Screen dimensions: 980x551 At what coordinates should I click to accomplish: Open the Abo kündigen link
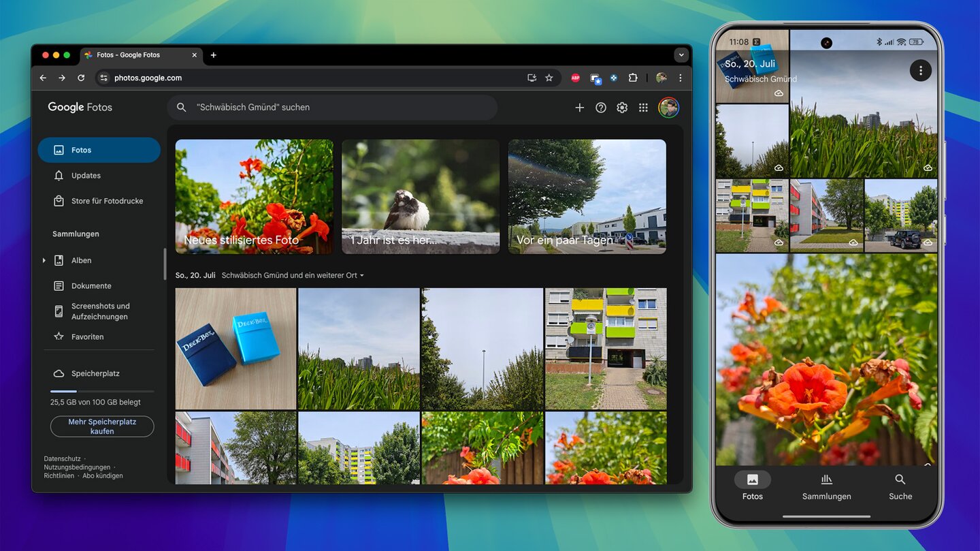pos(103,475)
